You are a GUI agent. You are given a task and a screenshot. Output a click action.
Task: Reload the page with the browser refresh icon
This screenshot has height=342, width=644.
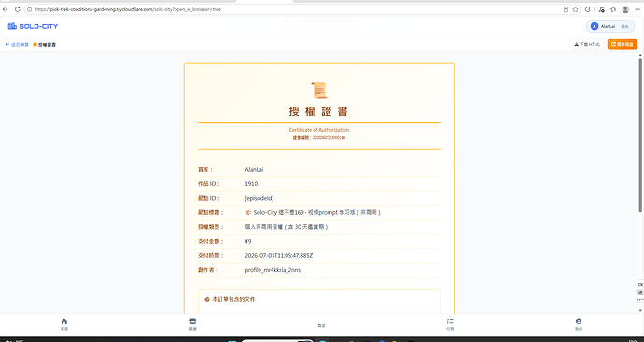coord(17,9)
